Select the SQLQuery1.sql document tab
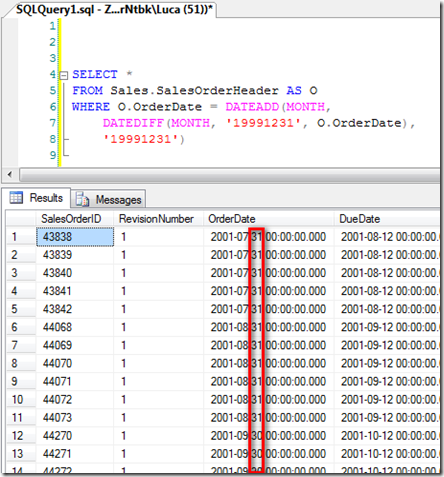The height and width of the screenshot is (477, 444). [114, 9]
